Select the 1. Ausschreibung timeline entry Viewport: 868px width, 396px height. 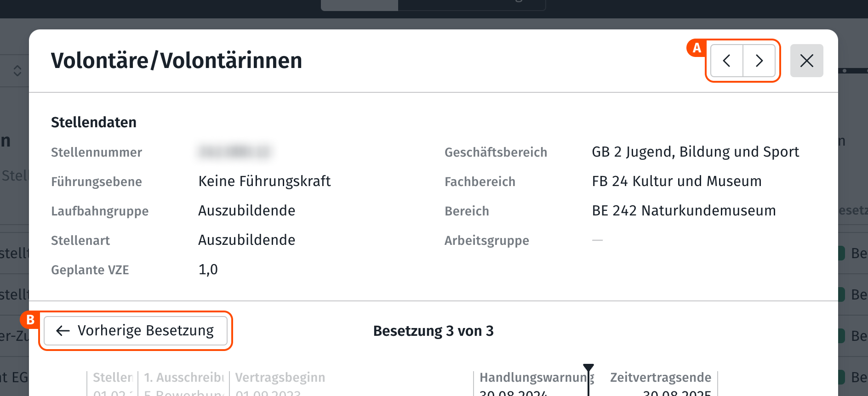184,379
